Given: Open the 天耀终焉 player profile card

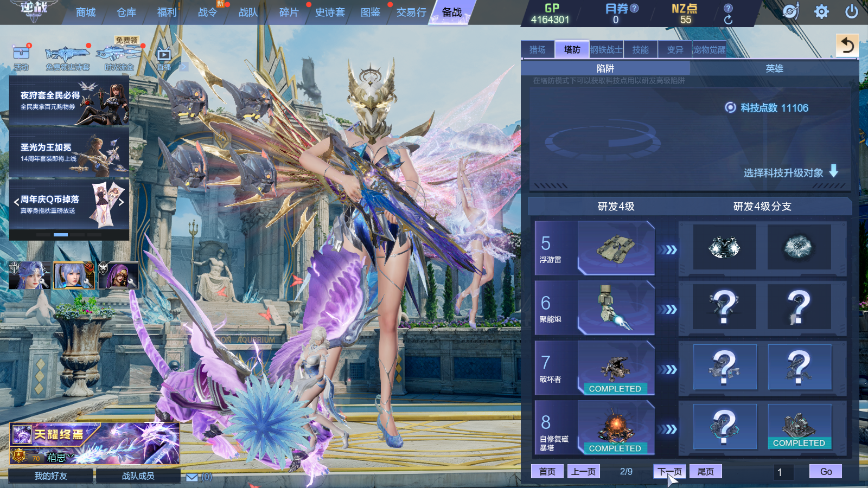Looking at the screenshot, I should (94, 444).
